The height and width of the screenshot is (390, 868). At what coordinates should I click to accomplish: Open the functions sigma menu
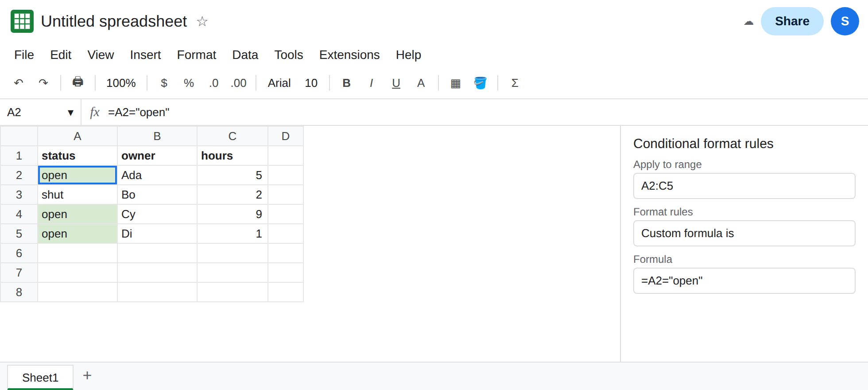pos(515,83)
